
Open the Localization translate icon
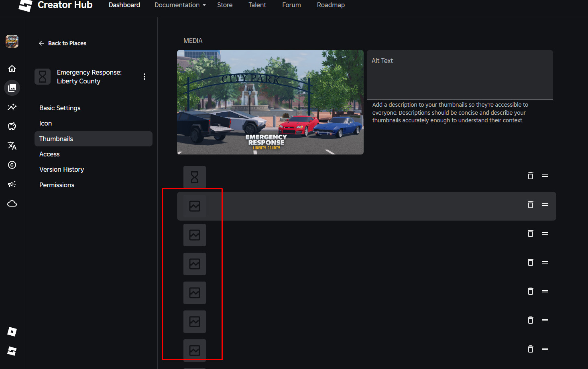(x=12, y=146)
